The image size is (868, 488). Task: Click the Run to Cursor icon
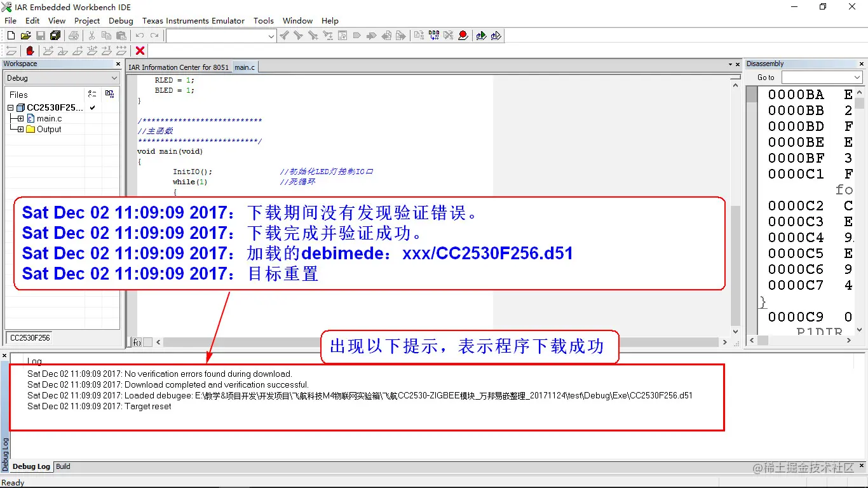[x=107, y=51]
